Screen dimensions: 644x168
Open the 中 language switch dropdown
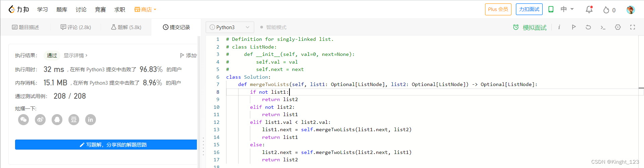tap(567, 9)
